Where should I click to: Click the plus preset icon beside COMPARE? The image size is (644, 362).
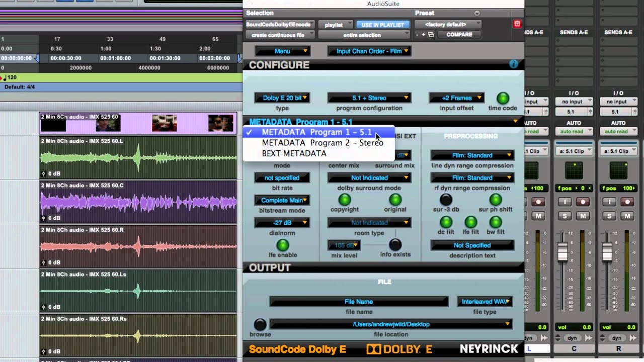pyautogui.click(x=424, y=35)
